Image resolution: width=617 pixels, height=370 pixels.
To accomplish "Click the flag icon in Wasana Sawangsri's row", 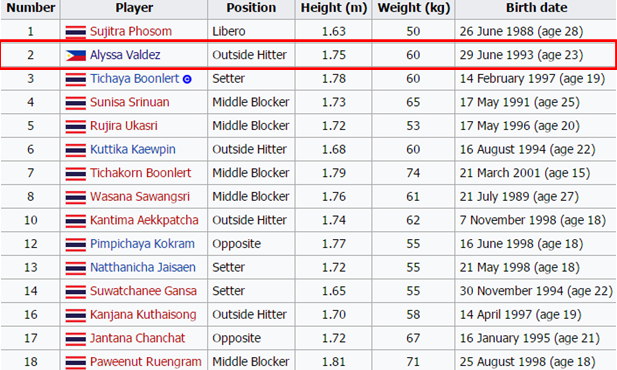I will point(76,197).
